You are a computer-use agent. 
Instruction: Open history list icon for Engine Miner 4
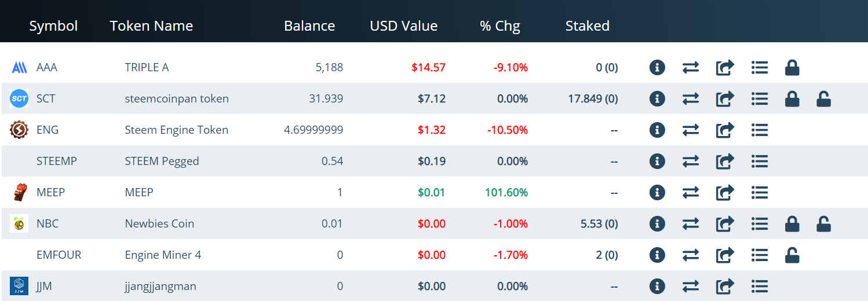tap(759, 255)
